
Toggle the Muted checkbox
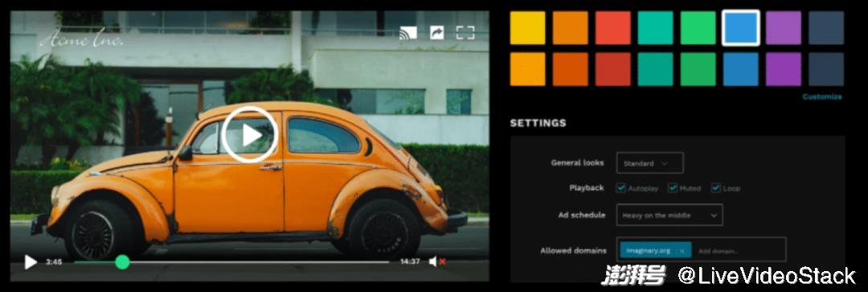[673, 188]
